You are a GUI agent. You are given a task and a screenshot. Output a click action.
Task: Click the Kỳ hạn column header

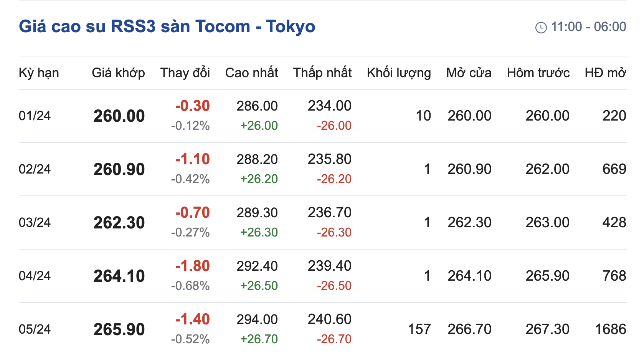click(x=39, y=73)
